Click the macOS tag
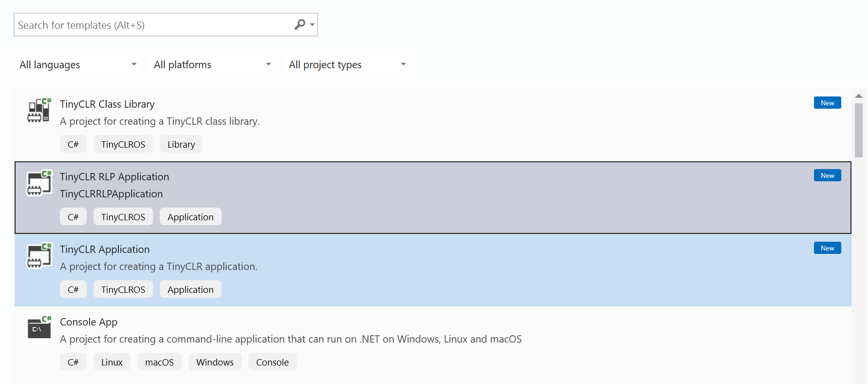Image resolution: width=868 pixels, height=384 pixels. click(x=159, y=362)
